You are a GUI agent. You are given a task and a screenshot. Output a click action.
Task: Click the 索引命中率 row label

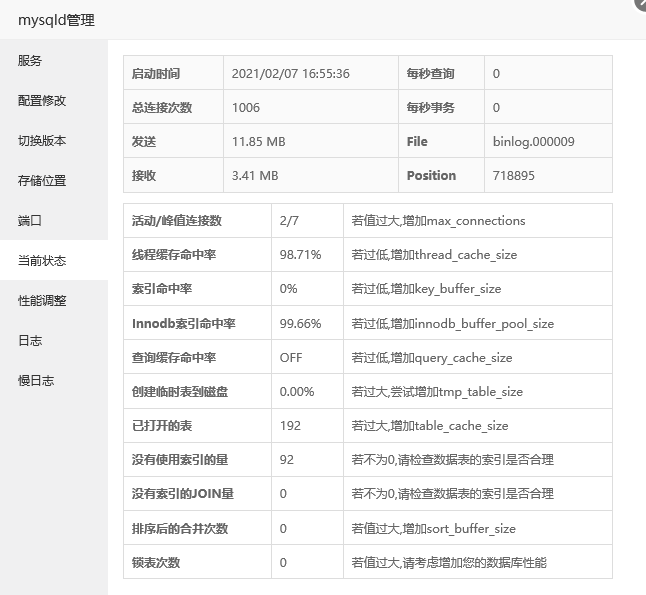tap(162, 289)
